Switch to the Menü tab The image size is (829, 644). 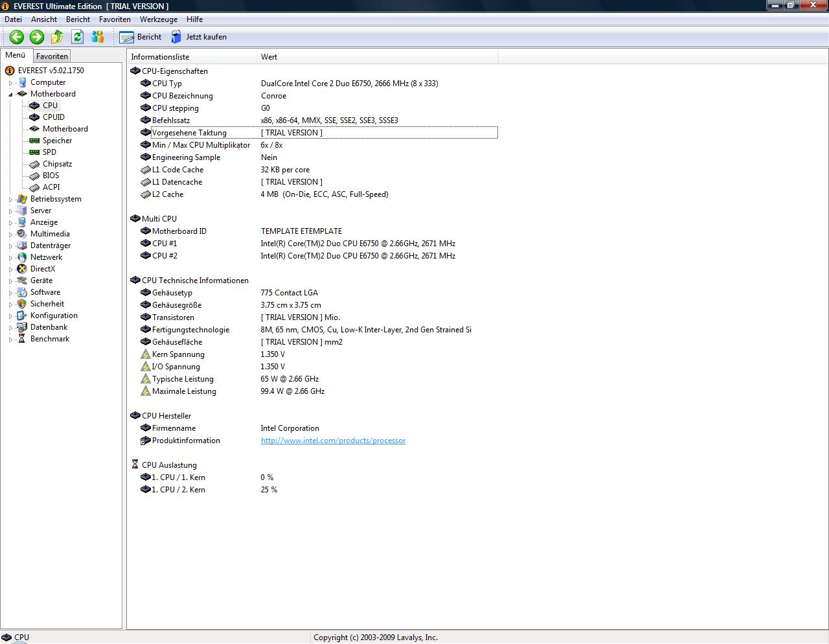click(x=16, y=55)
